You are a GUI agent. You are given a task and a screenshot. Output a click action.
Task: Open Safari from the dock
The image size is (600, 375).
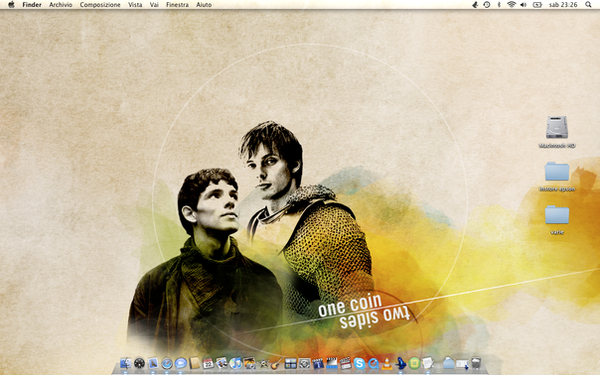167,363
